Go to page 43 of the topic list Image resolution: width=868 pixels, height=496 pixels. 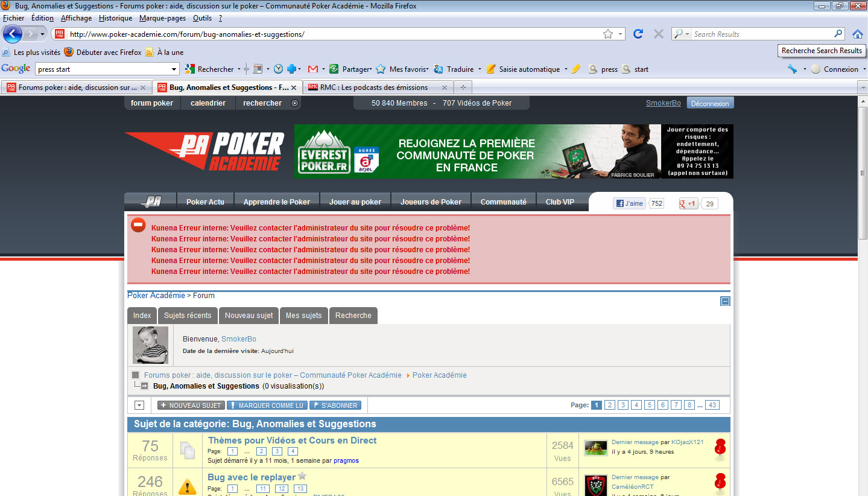point(713,405)
